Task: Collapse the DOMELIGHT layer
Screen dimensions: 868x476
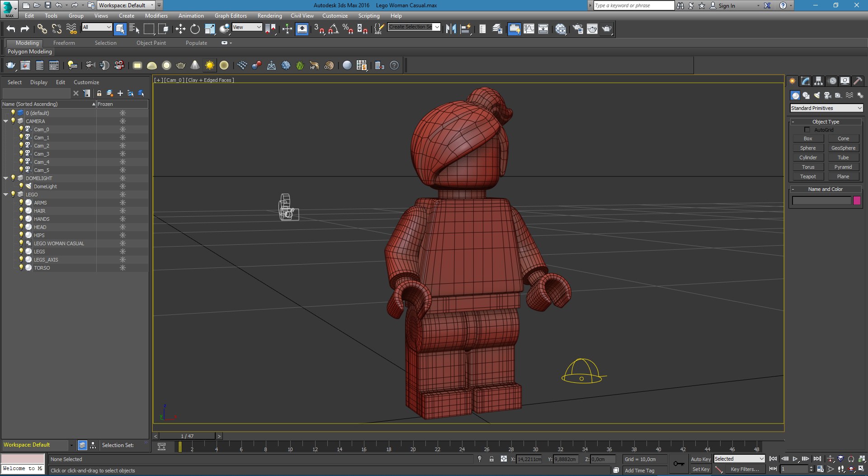Action: (x=5, y=178)
